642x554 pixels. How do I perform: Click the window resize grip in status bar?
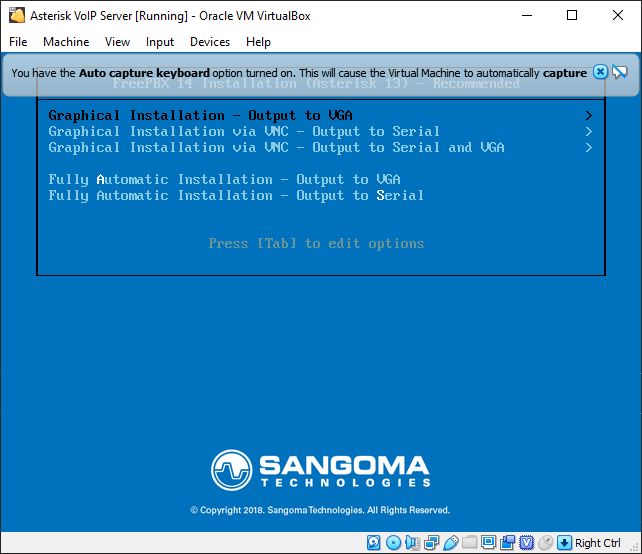coord(635,548)
